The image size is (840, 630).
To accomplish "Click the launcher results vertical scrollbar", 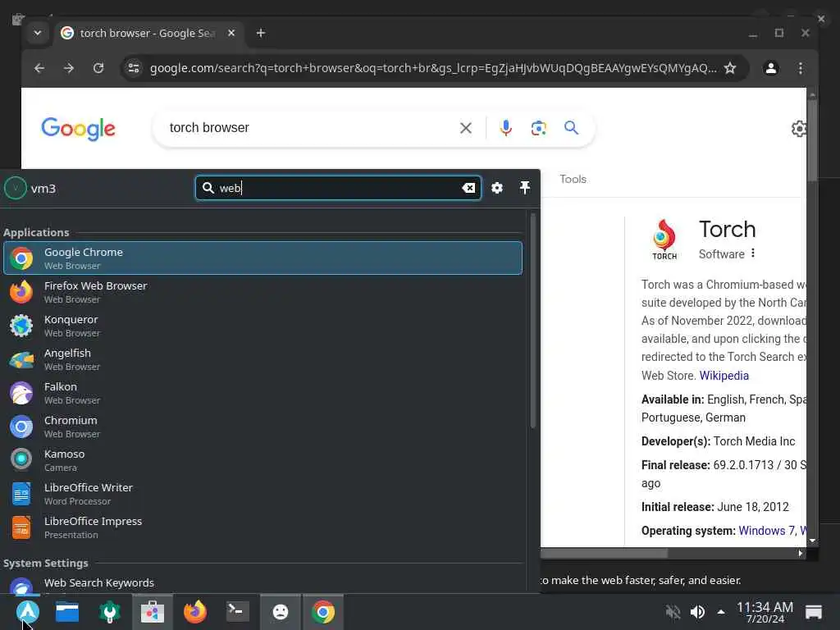I will [x=532, y=321].
